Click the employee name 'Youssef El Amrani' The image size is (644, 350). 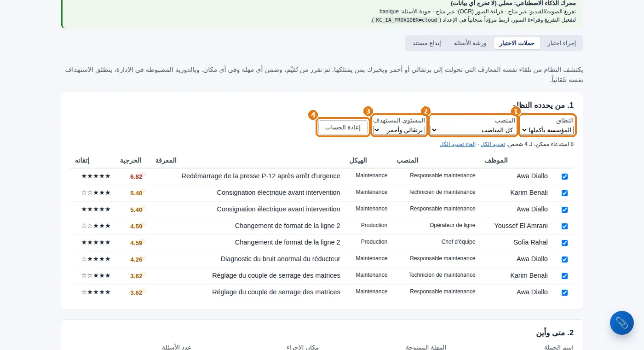(521, 226)
